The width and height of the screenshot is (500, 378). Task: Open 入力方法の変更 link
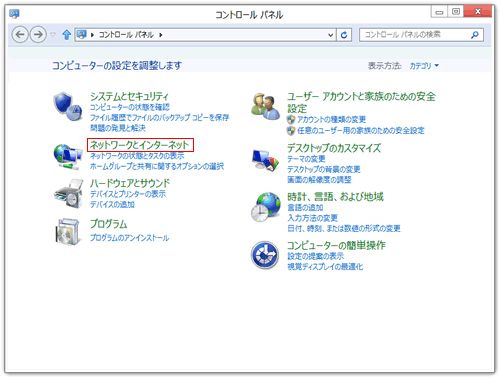click(312, 218)
